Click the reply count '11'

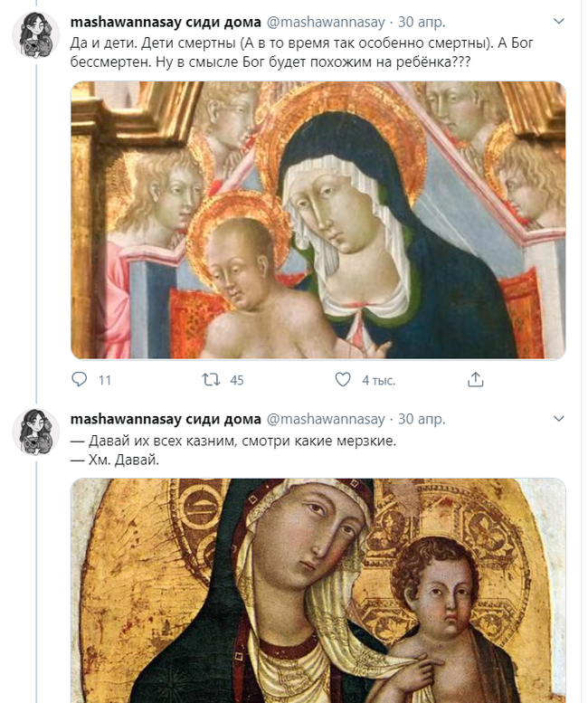104,380
